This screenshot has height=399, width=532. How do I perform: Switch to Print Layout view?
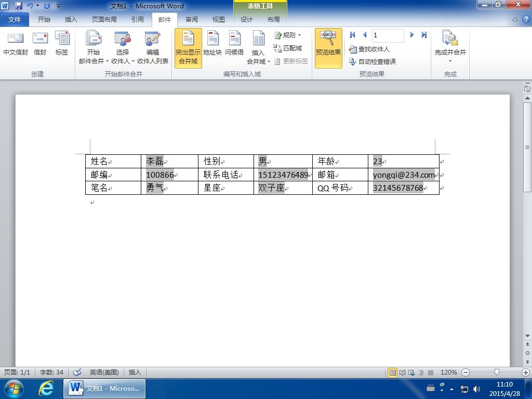click(x=393, y=373)
